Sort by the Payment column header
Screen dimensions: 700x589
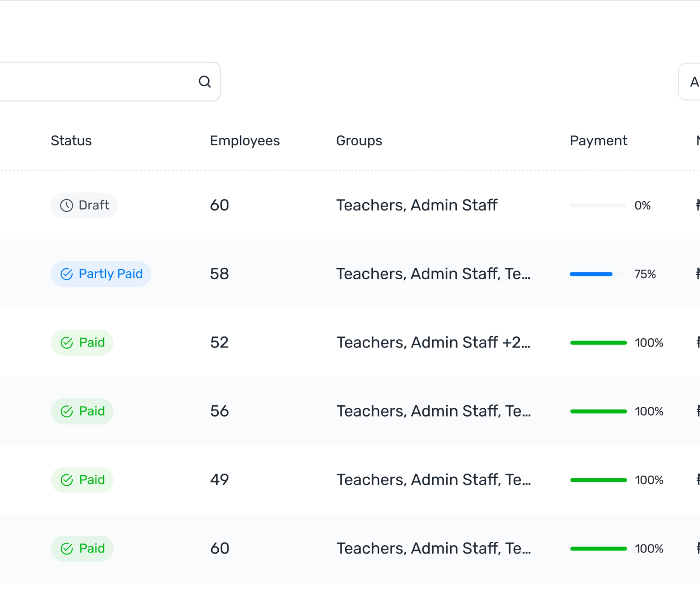tap(598, 141)
